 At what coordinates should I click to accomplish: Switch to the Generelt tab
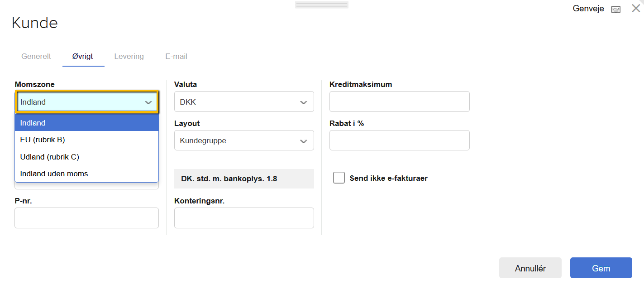(36, 56)
